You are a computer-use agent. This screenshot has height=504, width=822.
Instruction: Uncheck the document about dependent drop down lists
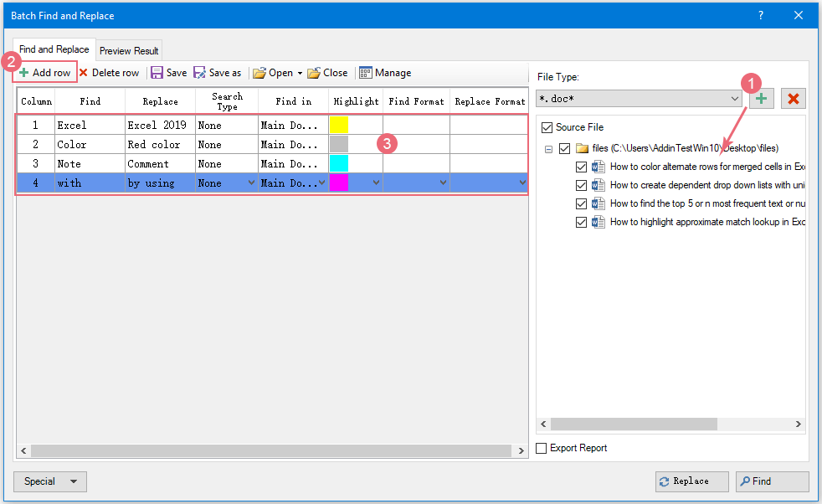pyautogui.click(x=582, y=185)
